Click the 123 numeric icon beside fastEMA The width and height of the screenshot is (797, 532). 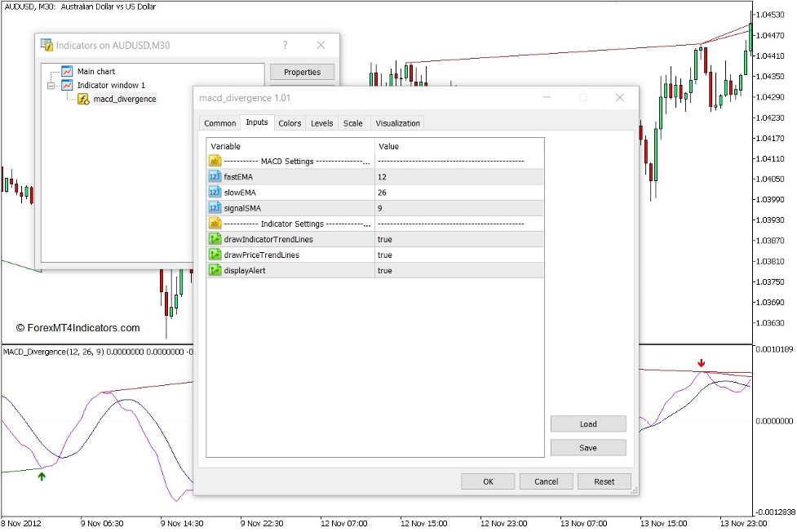(x=214, y=176)
